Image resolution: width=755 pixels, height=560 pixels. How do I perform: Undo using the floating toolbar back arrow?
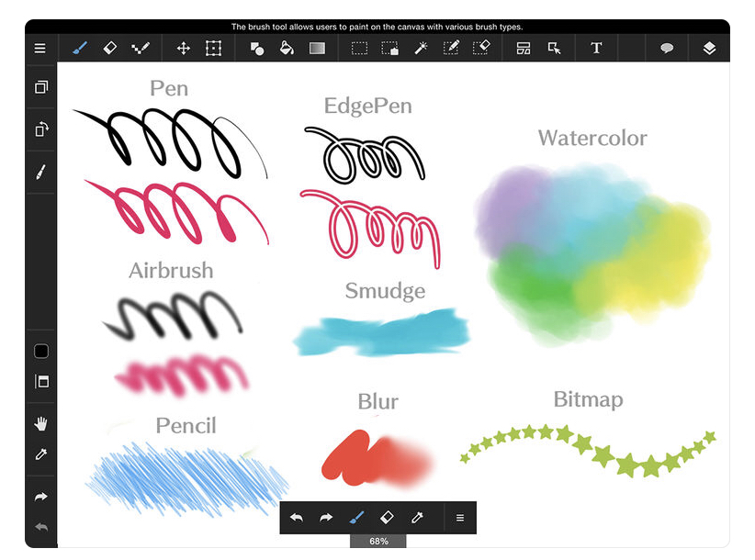point(296,518)
